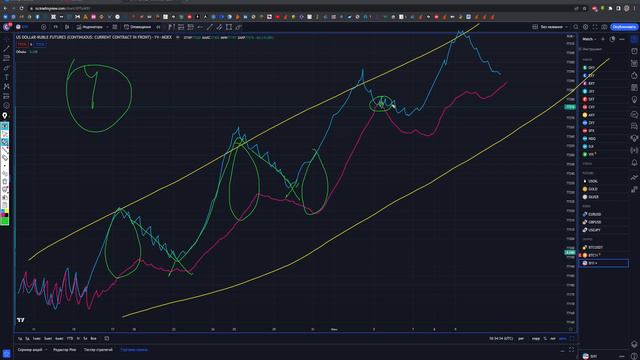Open the chart interval selector
The image size is (640, 360).
pyautogui.click(x=56, y=27)
